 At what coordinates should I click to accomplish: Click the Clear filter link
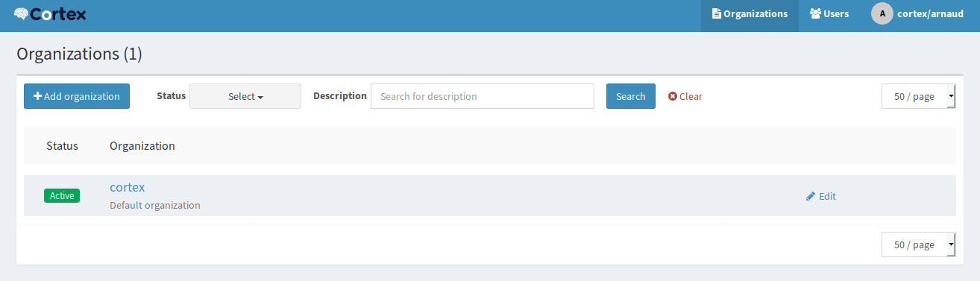pyautogui.click(x=685, y=96)
